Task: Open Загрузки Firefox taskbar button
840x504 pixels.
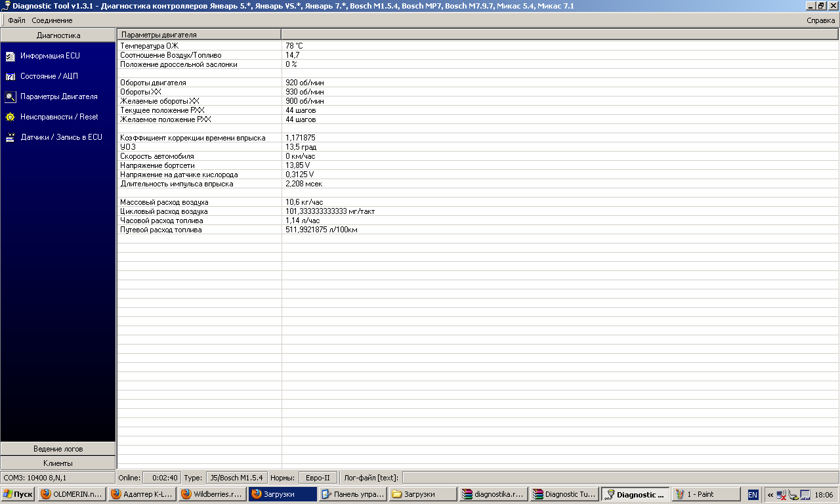Action: click(282, 494)
